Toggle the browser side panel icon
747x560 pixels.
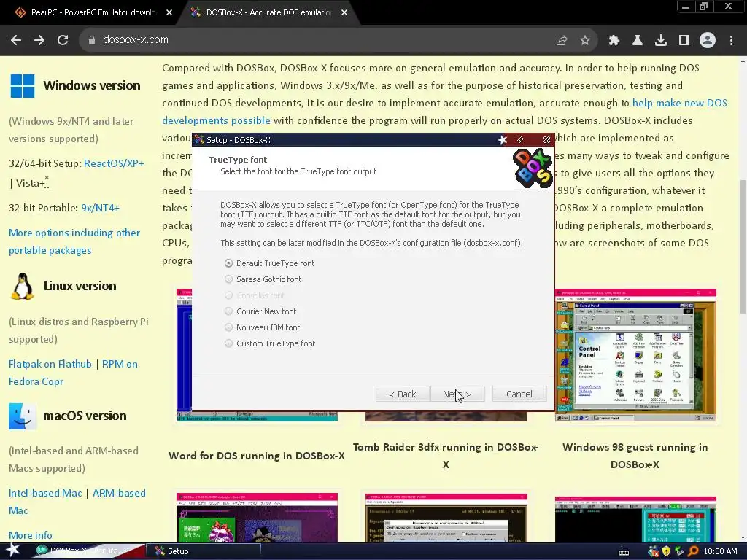pyautogui.click(x=684, y=41)
